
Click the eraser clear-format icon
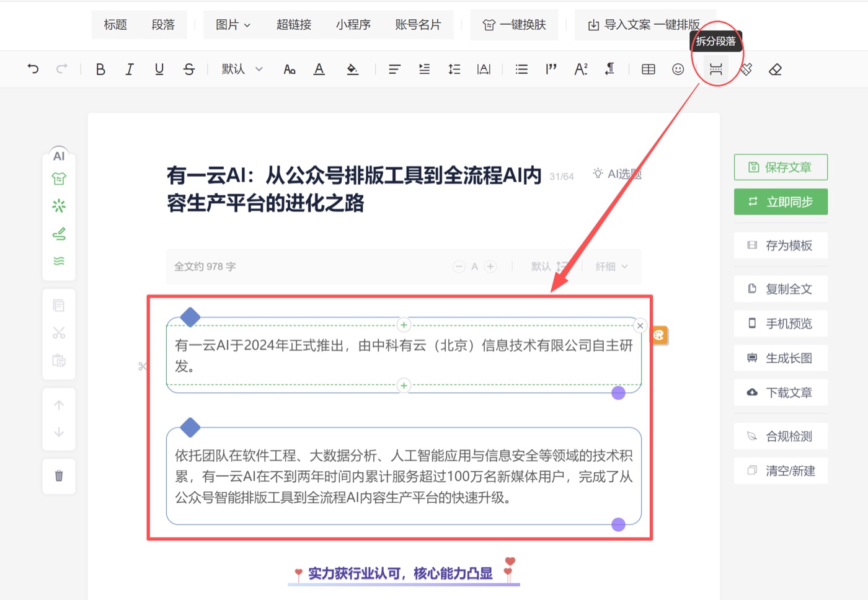pos(775,69)
